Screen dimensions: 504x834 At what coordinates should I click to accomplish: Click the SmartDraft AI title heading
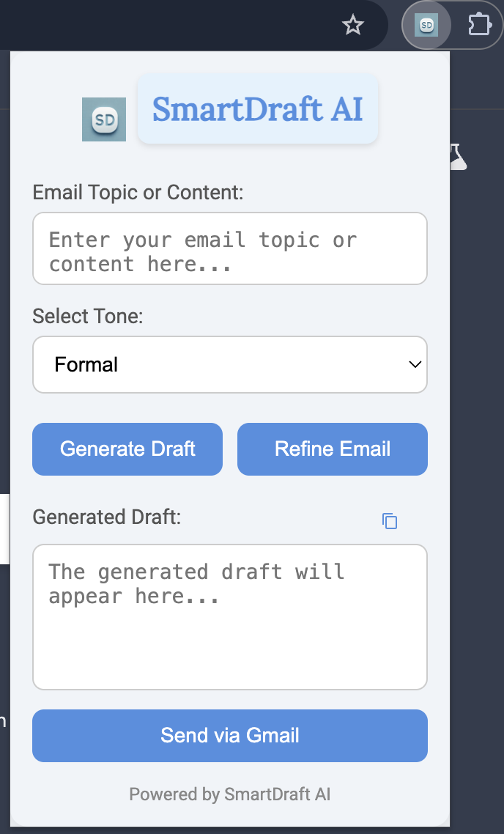tap(258, 109)
